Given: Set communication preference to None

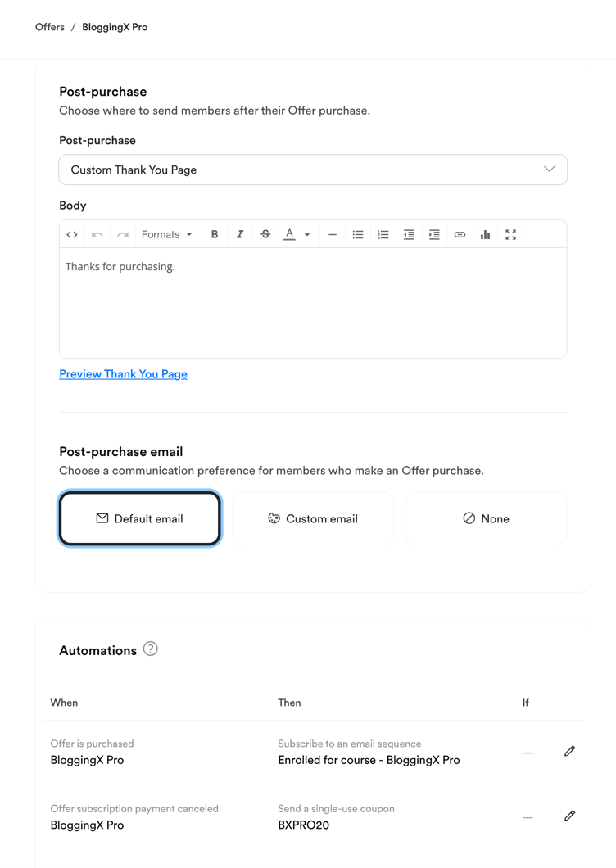Looking at the screenshot, I should 486,518.
